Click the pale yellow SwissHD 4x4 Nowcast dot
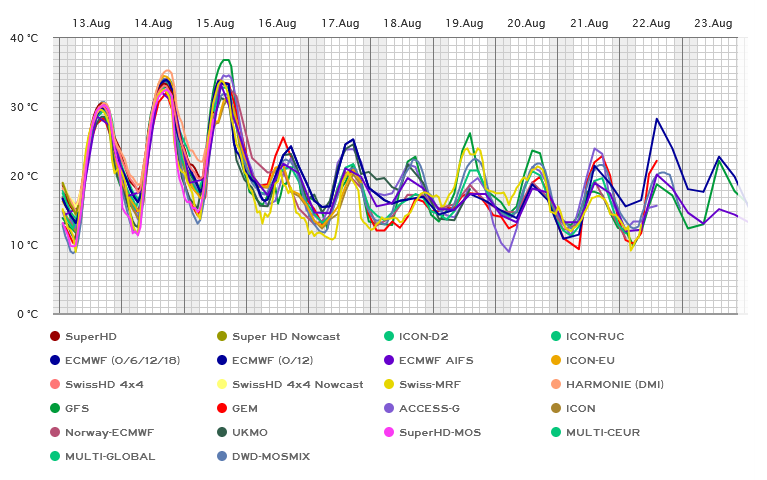This screenshot has width=767, height=480. [222, 384]
